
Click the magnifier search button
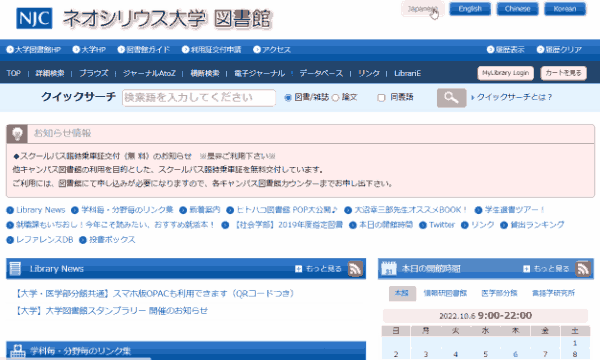coord(452,98)
